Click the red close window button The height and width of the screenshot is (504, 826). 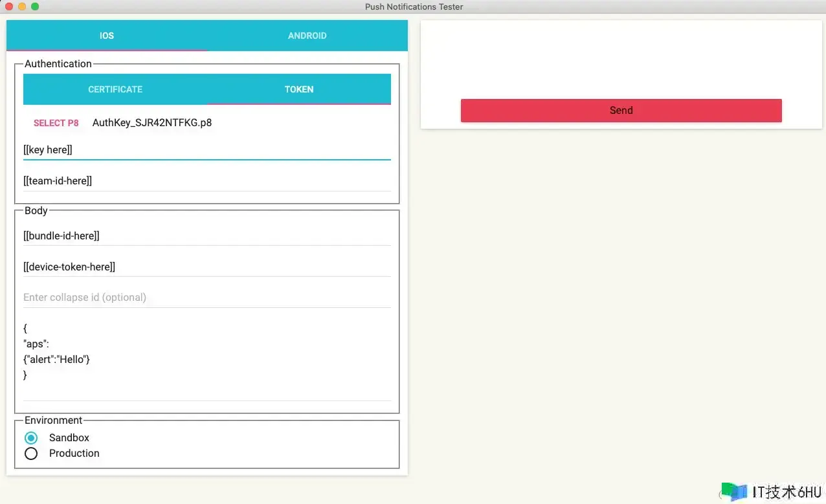click(9, 6)
